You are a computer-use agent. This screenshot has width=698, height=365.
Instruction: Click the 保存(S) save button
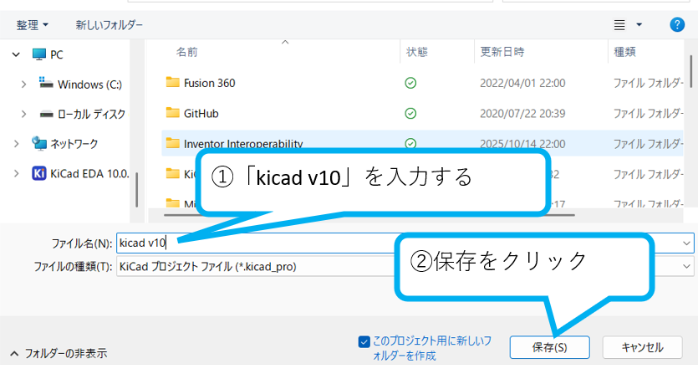coord(550,347)
